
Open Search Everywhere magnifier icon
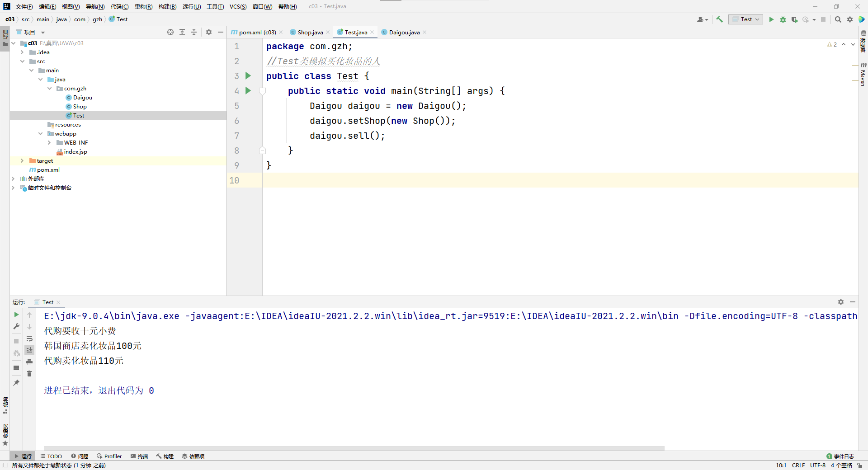pos(838,19)
